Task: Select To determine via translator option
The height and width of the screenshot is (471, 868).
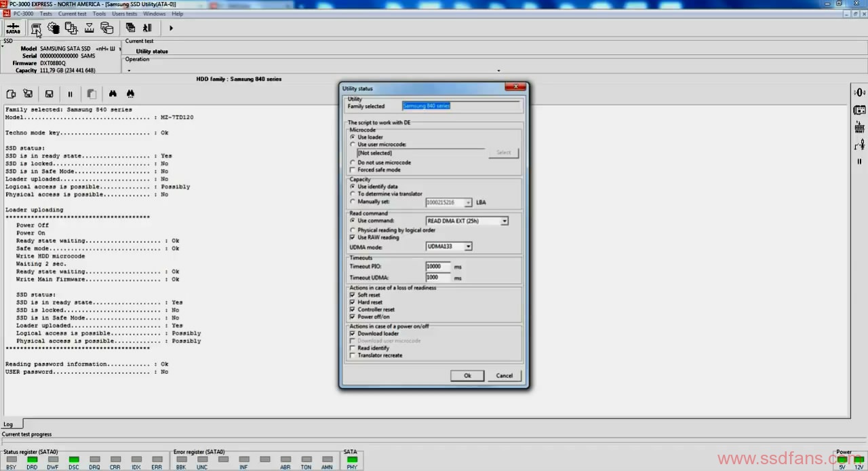Action: [x=386, y=193]
